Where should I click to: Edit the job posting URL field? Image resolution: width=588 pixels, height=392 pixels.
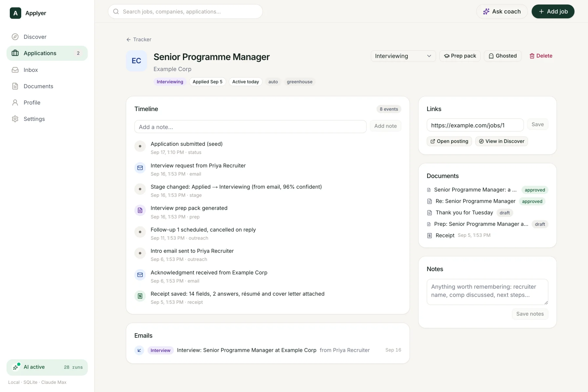point(475,125)
